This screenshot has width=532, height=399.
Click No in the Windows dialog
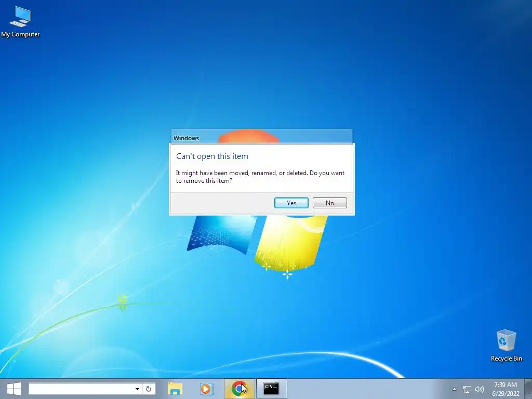click(330, 203)
